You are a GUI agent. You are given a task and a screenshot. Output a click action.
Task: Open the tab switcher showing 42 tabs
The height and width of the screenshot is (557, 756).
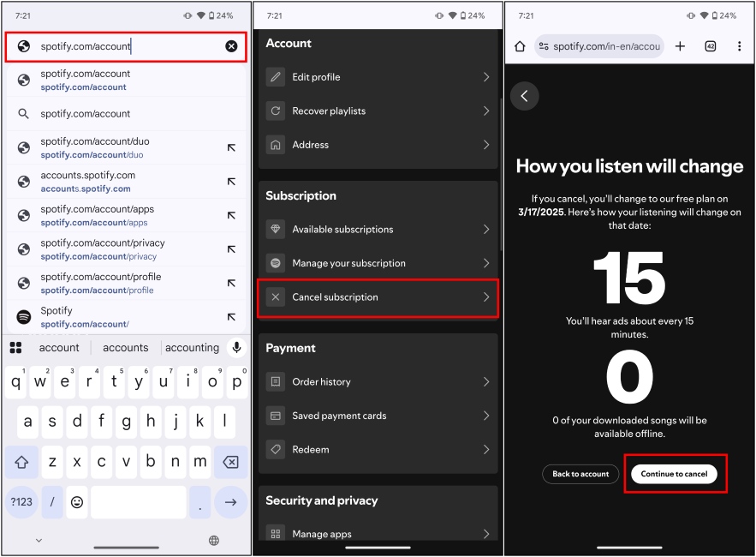coord(711,46)
